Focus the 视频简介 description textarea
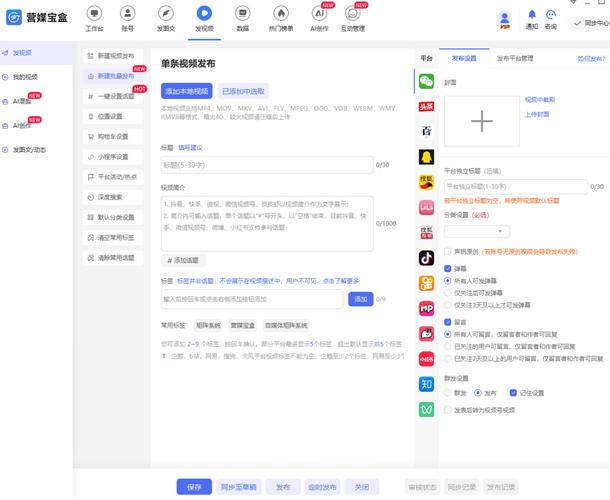Image resolution: width=610 pixels, height=500 pixels. (267, 223)
